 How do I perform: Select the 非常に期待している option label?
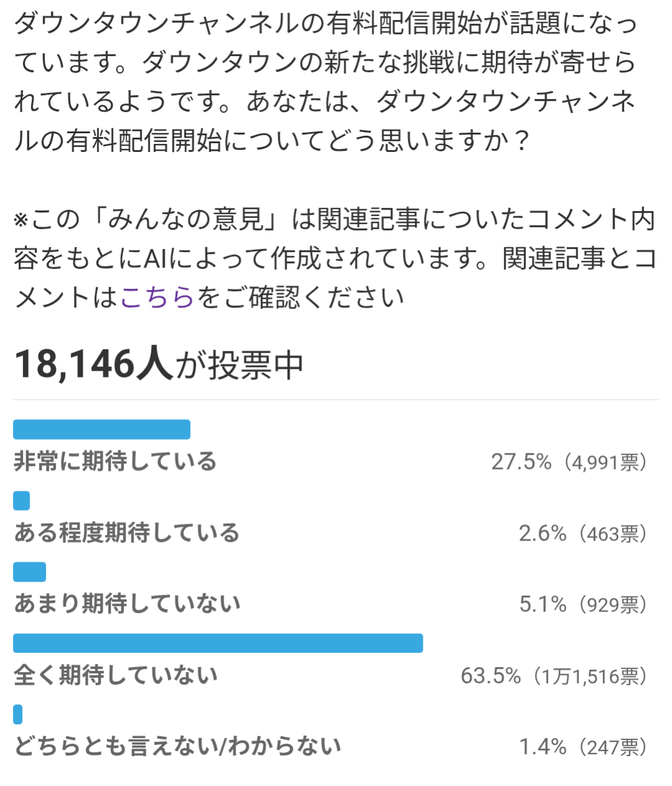[115, 462]
